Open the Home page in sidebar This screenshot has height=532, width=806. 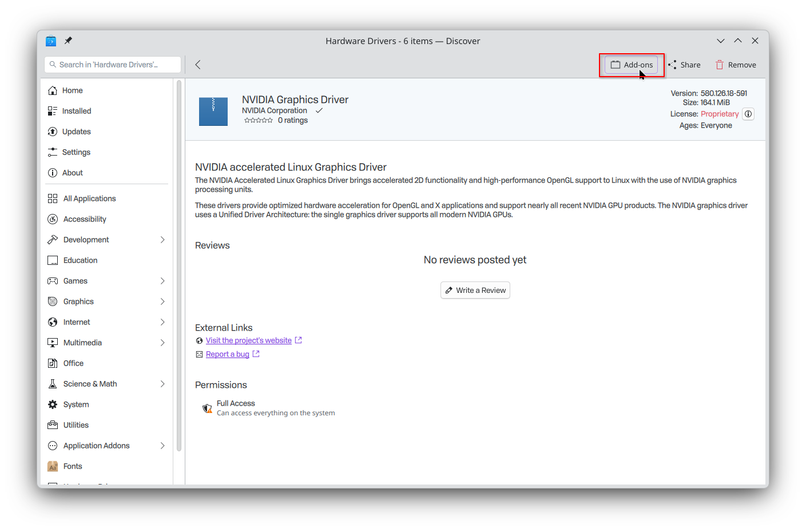[72, 90]
